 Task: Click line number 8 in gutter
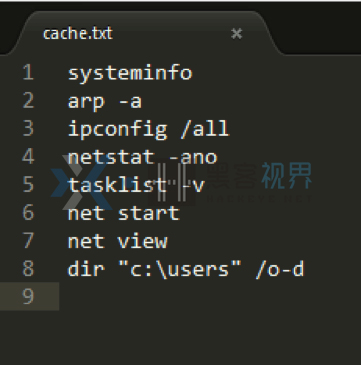click(28, 268)
